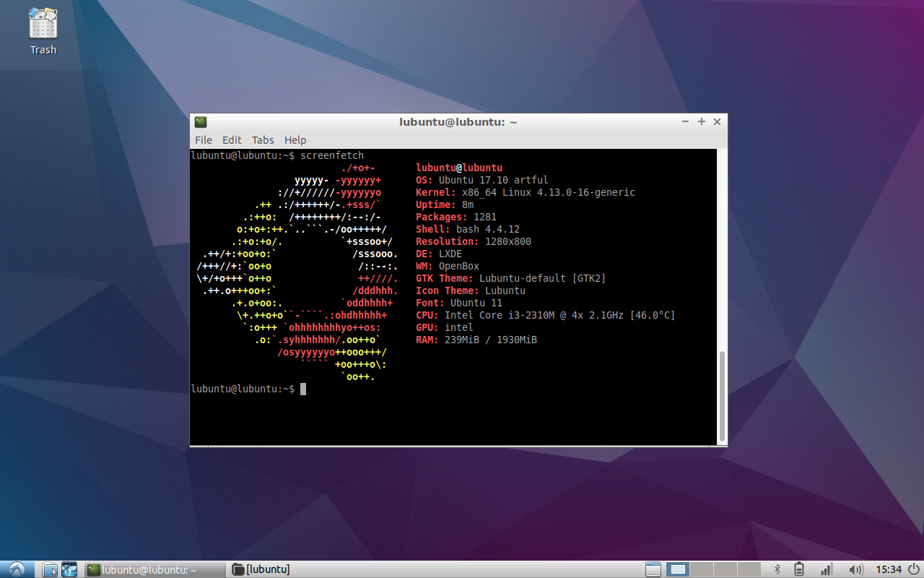Screen dimensions: 924x578
Task: Click the 'DE: LXDE' line
Action: [x=439, y=254]
